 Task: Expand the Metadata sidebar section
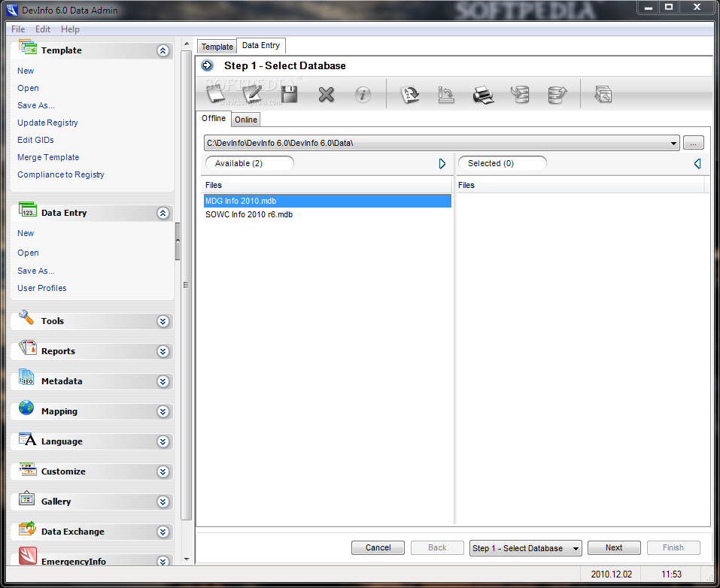click(163, 381)
